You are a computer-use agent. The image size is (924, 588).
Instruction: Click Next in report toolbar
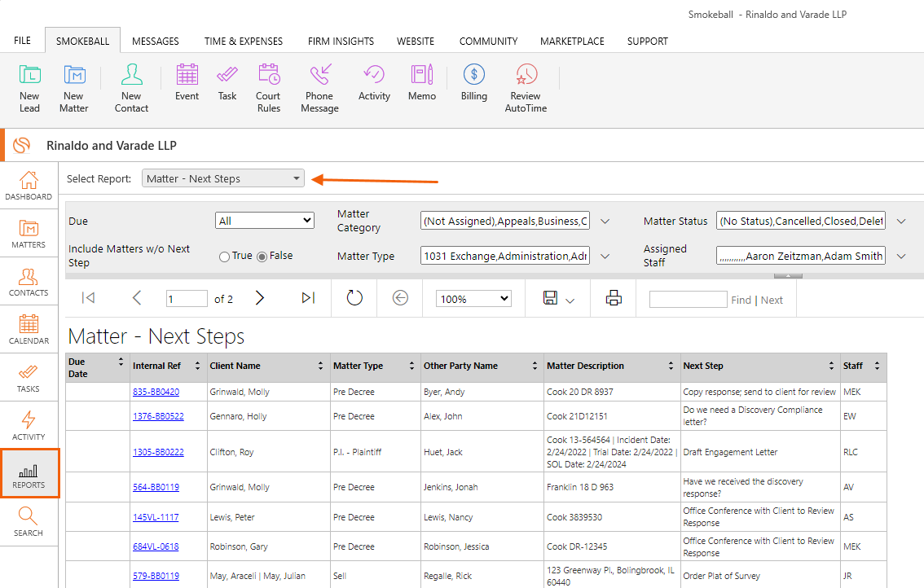[x=772, y=301]
